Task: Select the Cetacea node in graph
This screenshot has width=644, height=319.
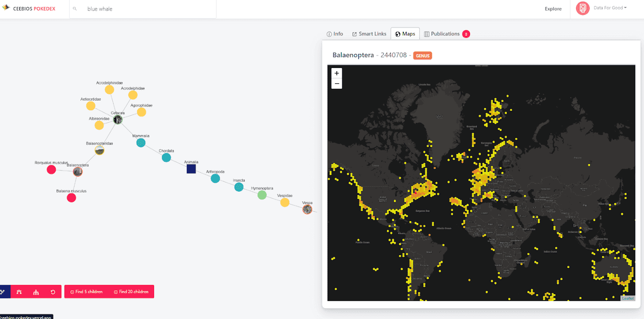Action: 118,119
